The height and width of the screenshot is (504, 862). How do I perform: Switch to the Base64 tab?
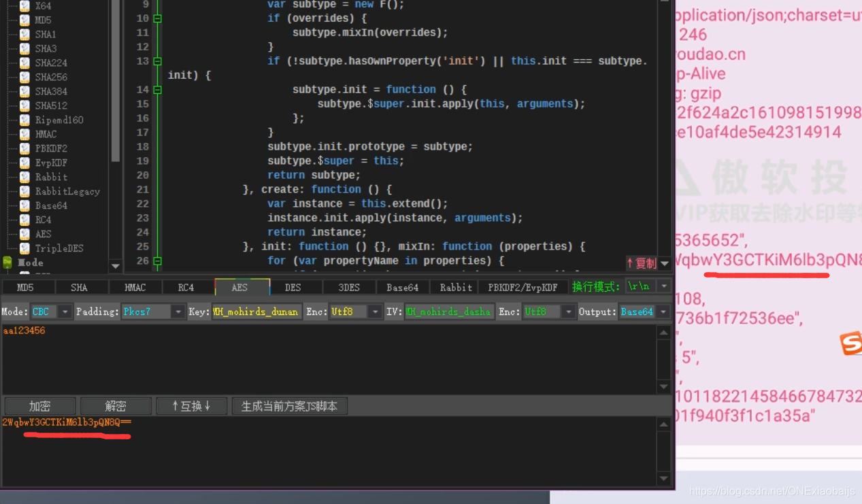click(402, 288)
